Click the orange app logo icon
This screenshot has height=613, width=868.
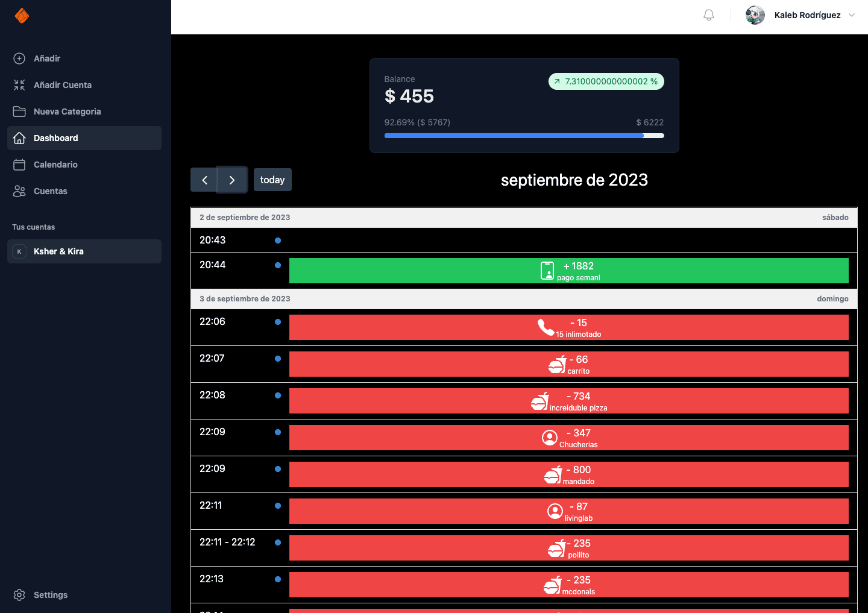pyautogui.click(x=22, y=16)
